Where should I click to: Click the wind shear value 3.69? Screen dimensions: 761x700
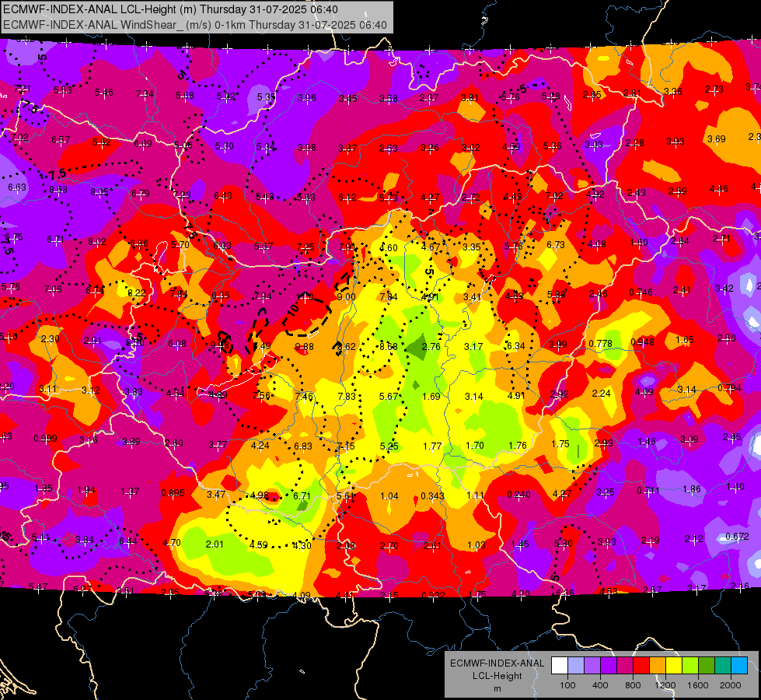(x=717, y=139)
